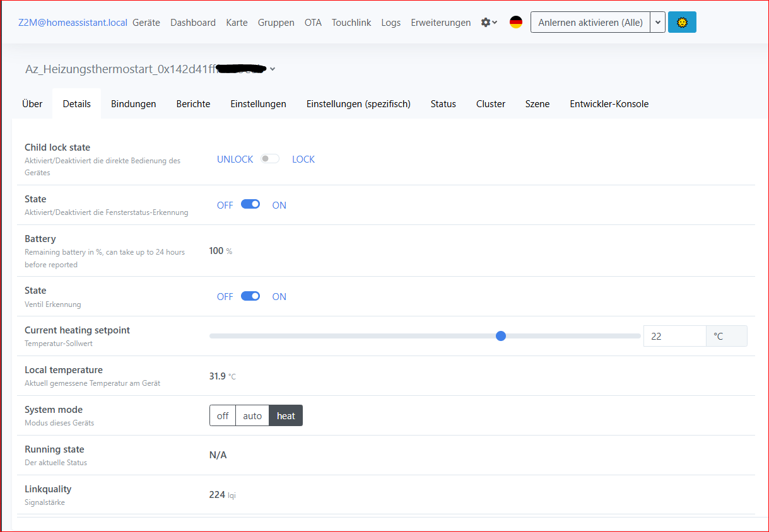Open the Entwickler-Konsole tab
Viewport: 769px width, 532px height.
(609, 104)
